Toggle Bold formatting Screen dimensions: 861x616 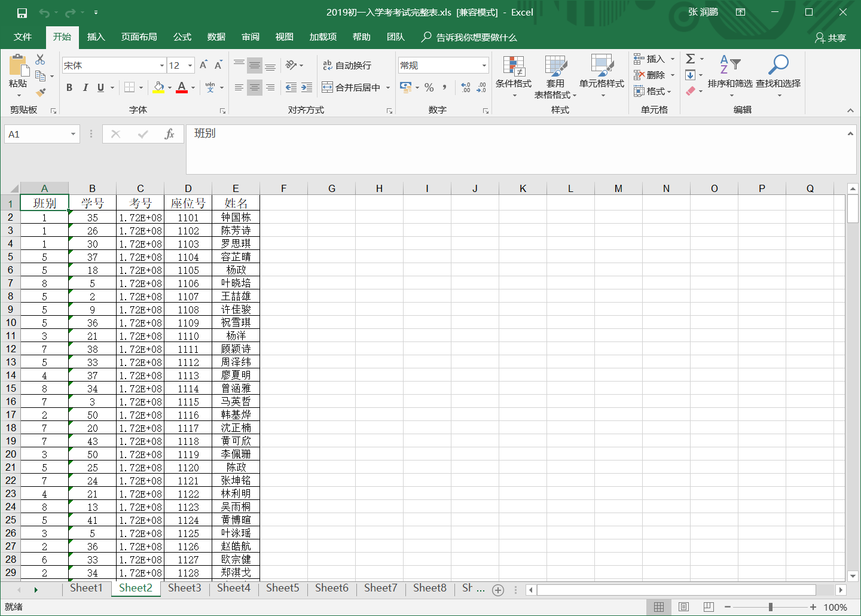(69, 87)
